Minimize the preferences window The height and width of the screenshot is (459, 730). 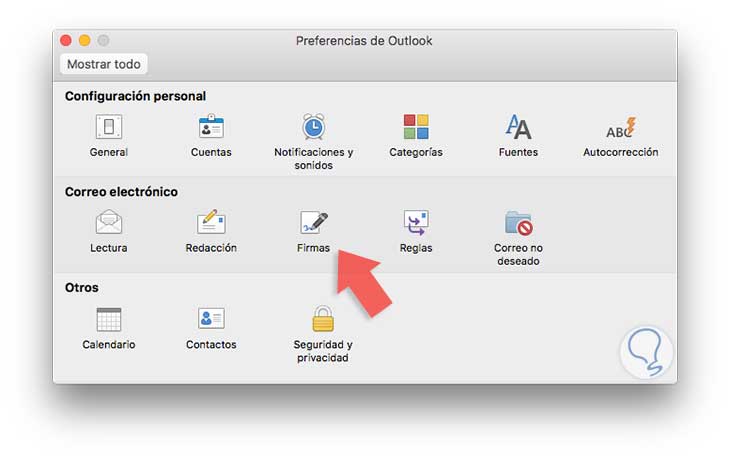click(84, 40)
